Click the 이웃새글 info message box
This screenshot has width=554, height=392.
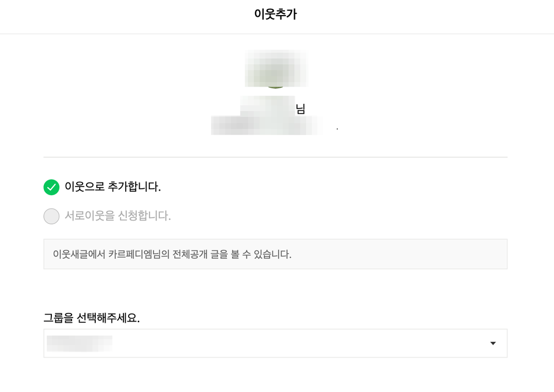[x=275, y=254]
